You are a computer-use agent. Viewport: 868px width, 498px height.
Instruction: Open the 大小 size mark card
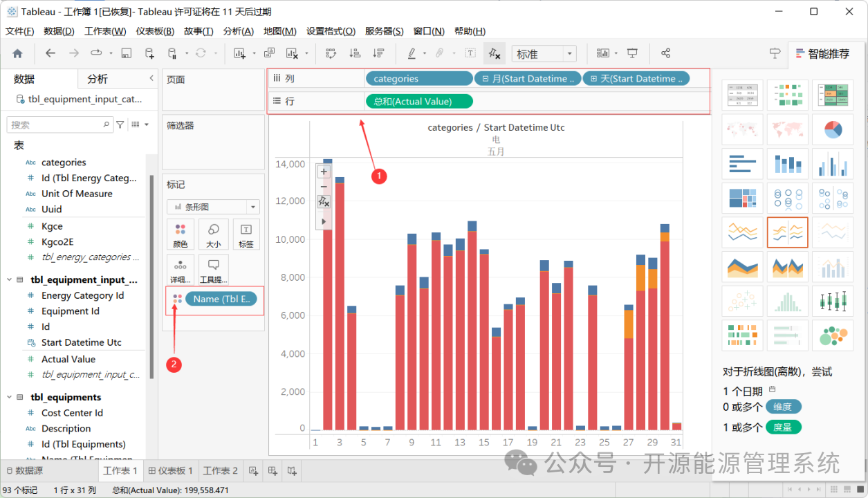(214, 234)
